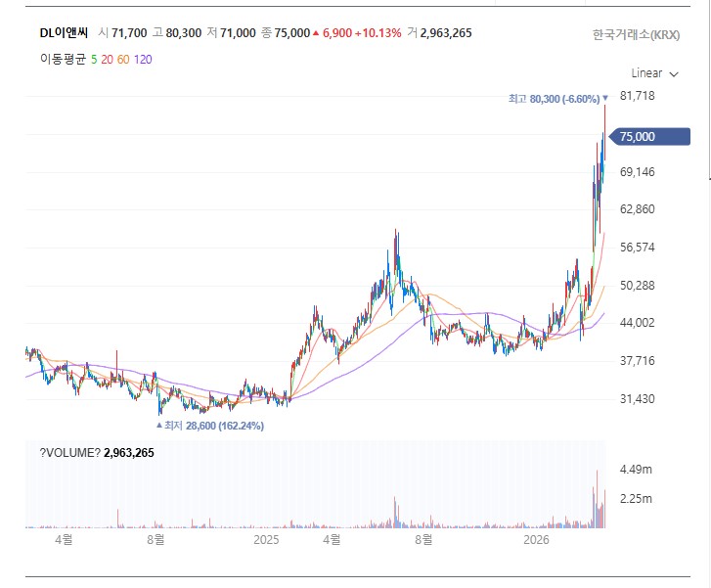
Task: Click the +10.13% change value
Action: click(378, 33)
